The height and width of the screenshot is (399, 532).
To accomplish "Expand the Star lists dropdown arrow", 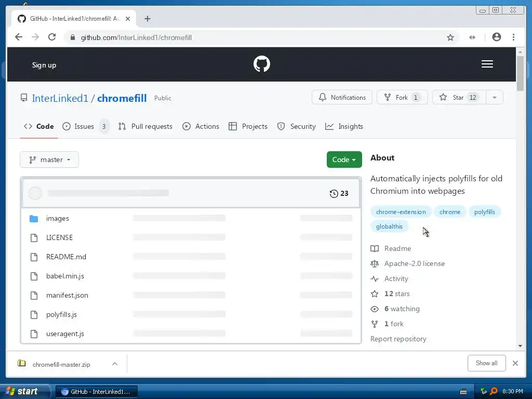I will (495, 97).
